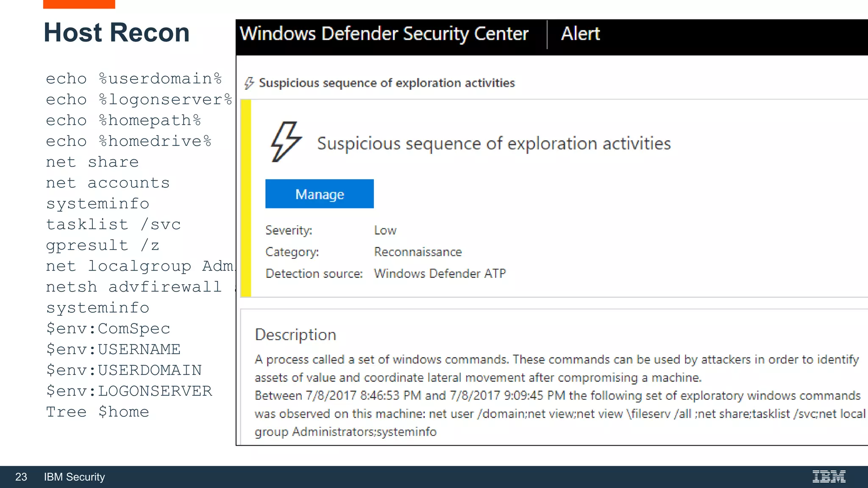Click the slide number 23 in footer

[x=21, y=477]
